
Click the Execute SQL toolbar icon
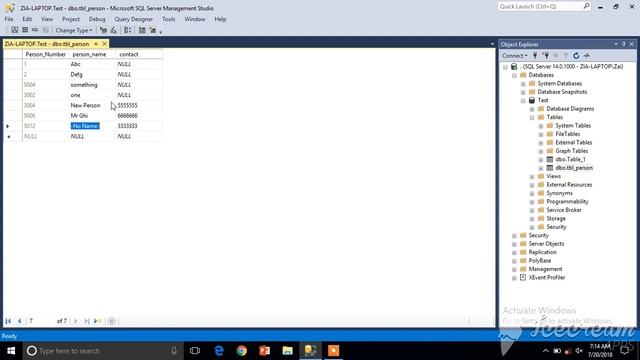click(x=103, y=30)
